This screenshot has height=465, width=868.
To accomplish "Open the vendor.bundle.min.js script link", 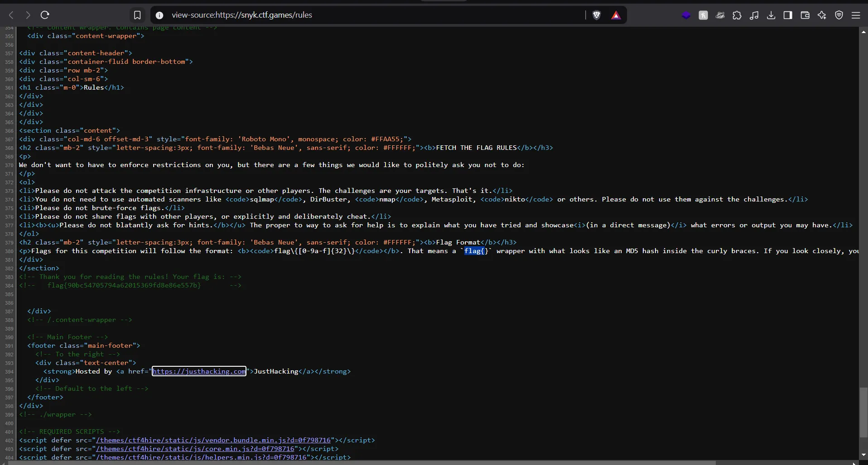I will [x=213, y=440].
